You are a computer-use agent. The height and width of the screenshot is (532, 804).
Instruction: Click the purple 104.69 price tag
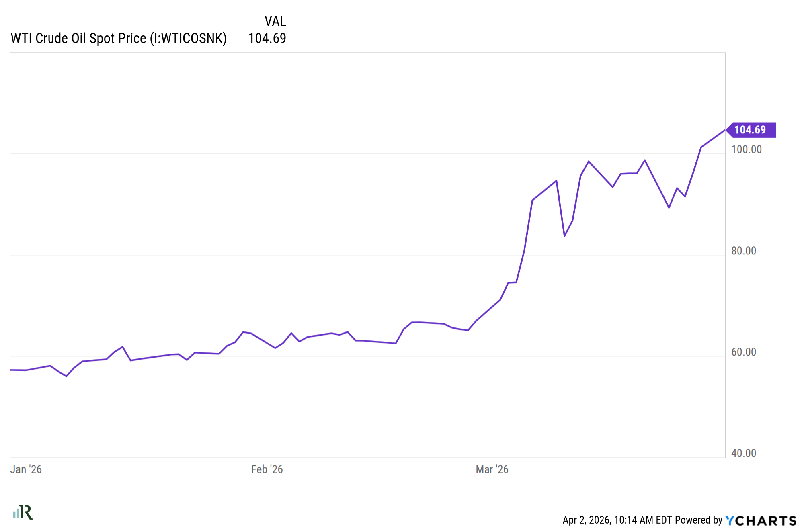tap(750, 130)
